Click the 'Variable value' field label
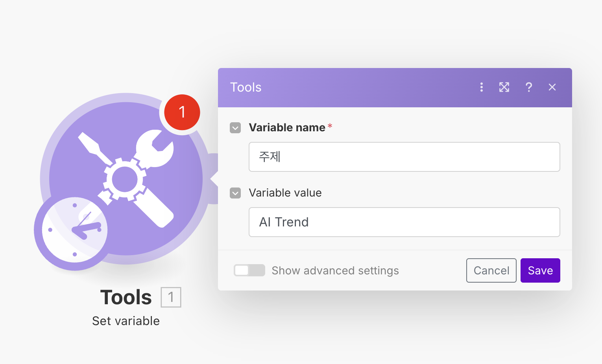This screenshot has width=602, height=364. coord(285,193)
